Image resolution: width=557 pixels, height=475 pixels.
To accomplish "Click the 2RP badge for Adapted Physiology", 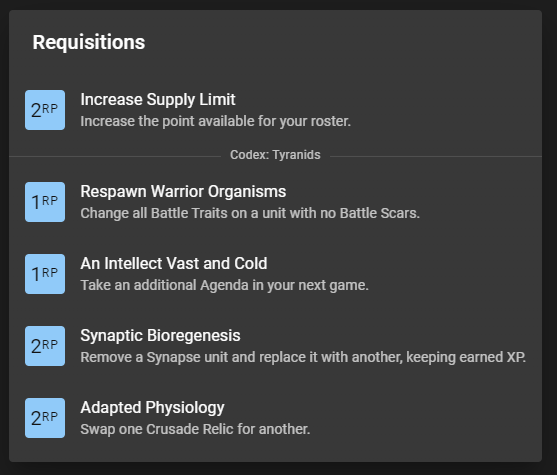I will (45, 418).
